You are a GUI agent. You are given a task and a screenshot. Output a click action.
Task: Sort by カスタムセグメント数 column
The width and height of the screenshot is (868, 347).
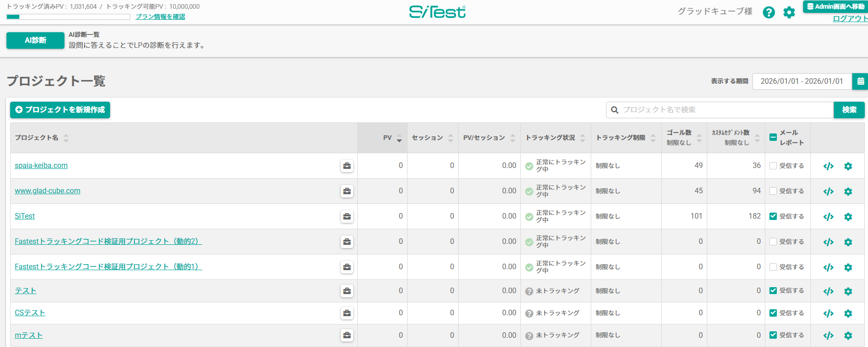[x=757, y=138]
